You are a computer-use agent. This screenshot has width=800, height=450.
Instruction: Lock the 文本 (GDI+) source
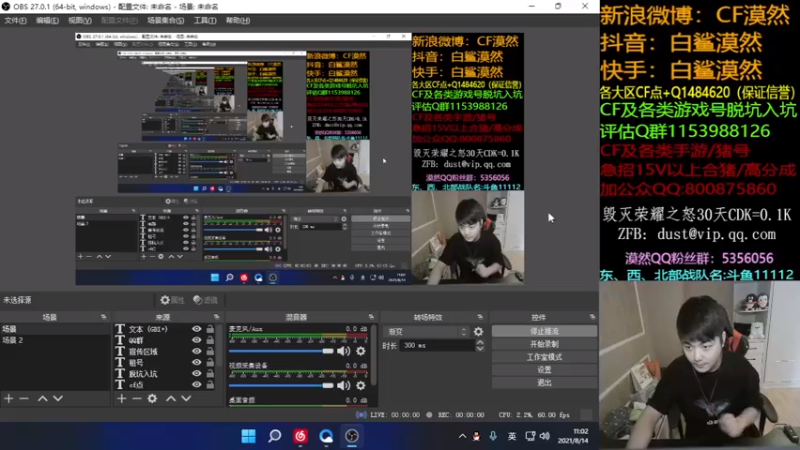(x=210, y=329)
